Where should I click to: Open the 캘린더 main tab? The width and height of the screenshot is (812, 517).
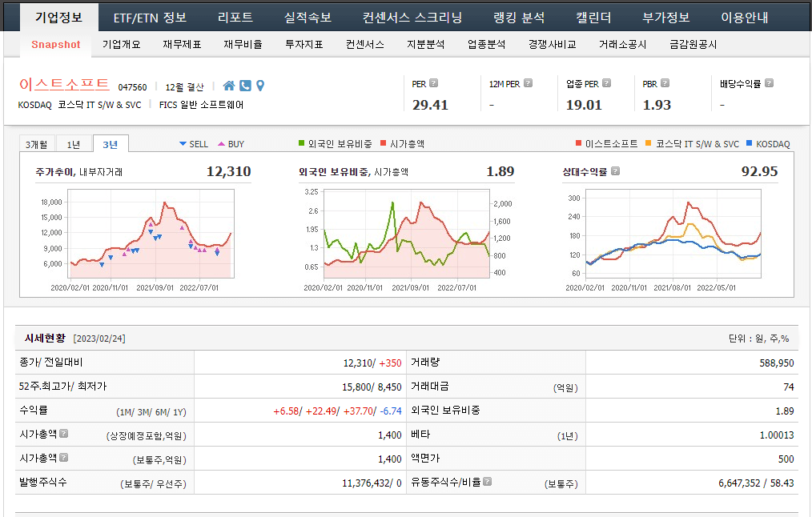click(x=593, y=18)
